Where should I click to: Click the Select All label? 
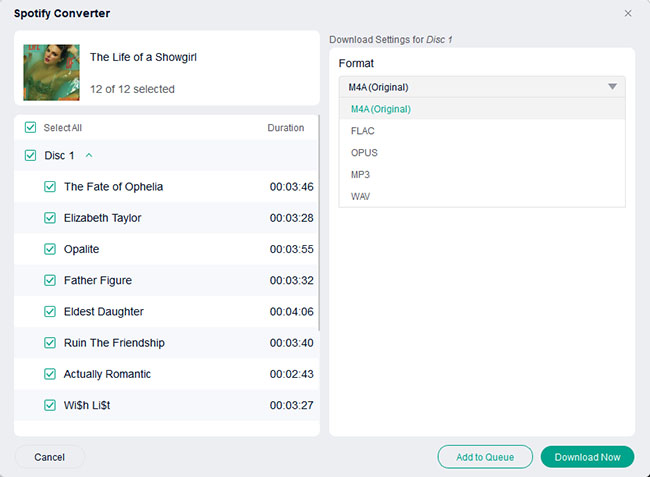pyautogui.click(x=63, y=128)
